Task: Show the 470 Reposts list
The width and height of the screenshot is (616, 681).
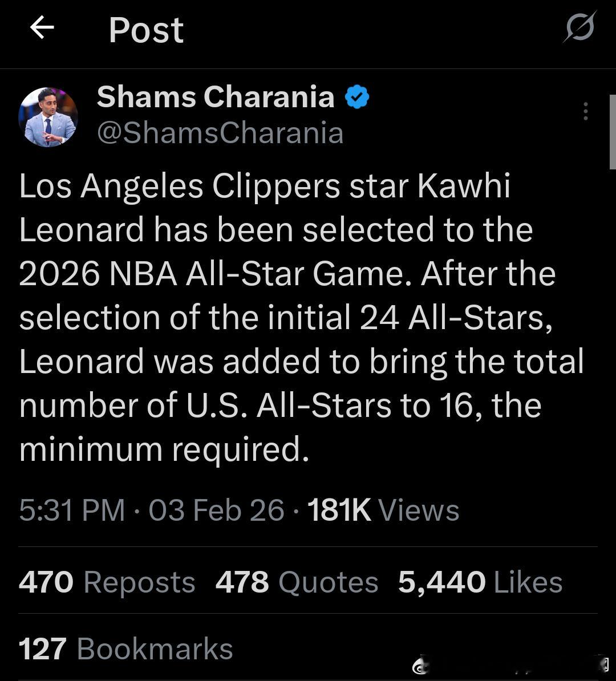Action: coord(107,582)
